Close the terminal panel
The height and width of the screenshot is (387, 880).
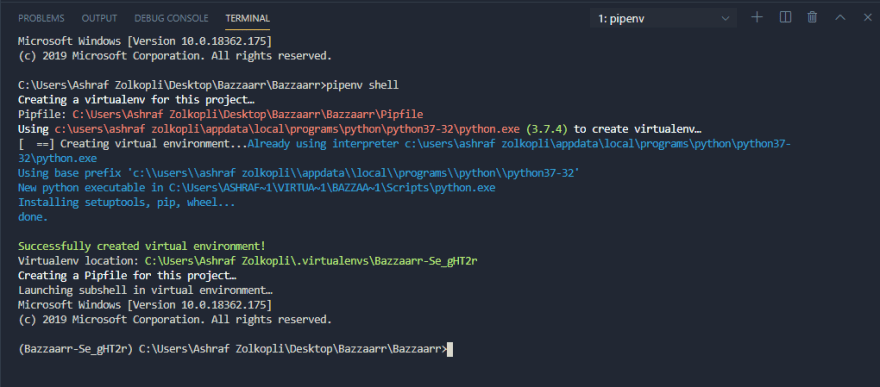pyautogui.click(x=867, y=17)
